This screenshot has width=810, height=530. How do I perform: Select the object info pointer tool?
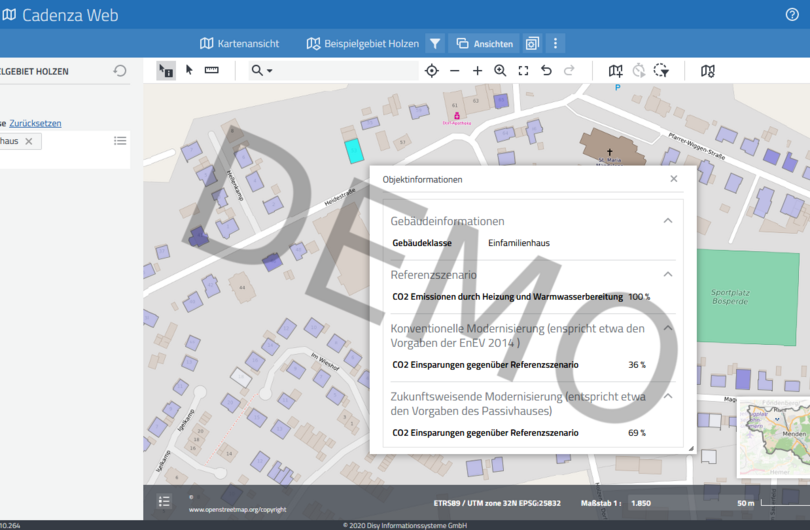[166, 71]
